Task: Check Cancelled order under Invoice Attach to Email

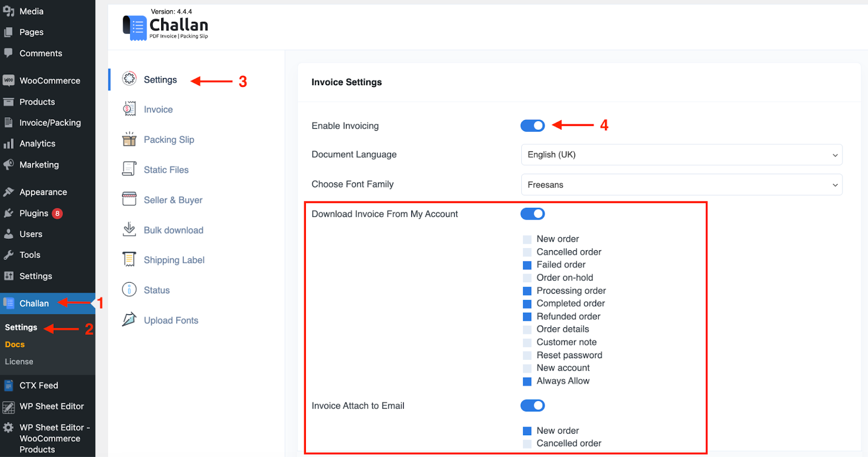Action: (x=527, y=444)
